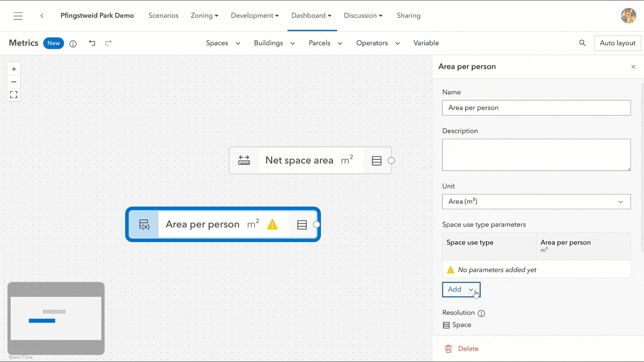Undo the last metrics change
Screen dimensions: 644x362
pyautogui.click(x=92, y=43)
